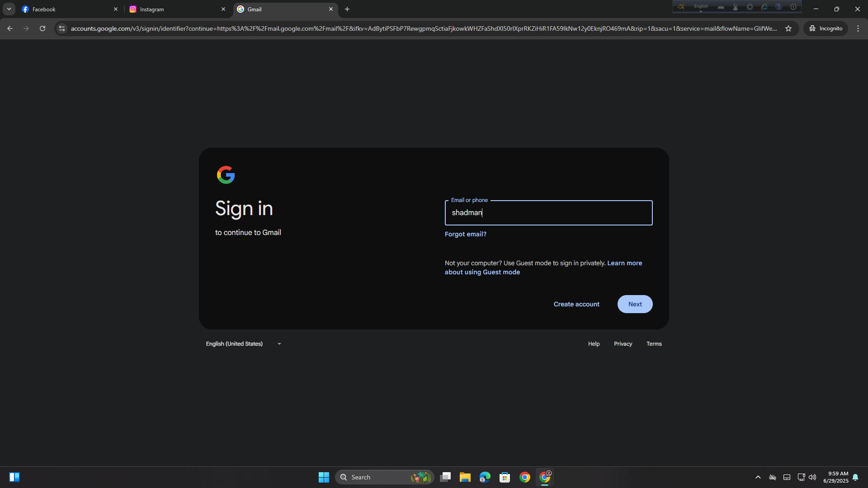The height and width of the screenshot is (488, 868).
Task: Click the Avro mouse input icon
Action: click(x=736, y=7)
